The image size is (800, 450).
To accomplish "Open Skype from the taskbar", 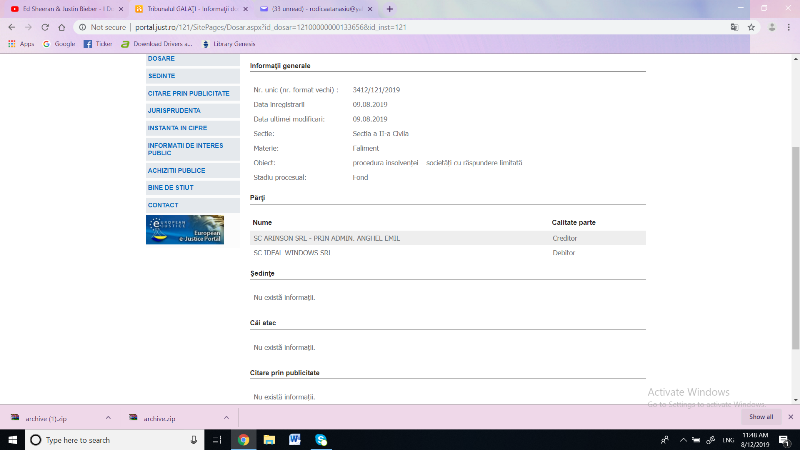I will pyautogui.click(x=321, y=440).
